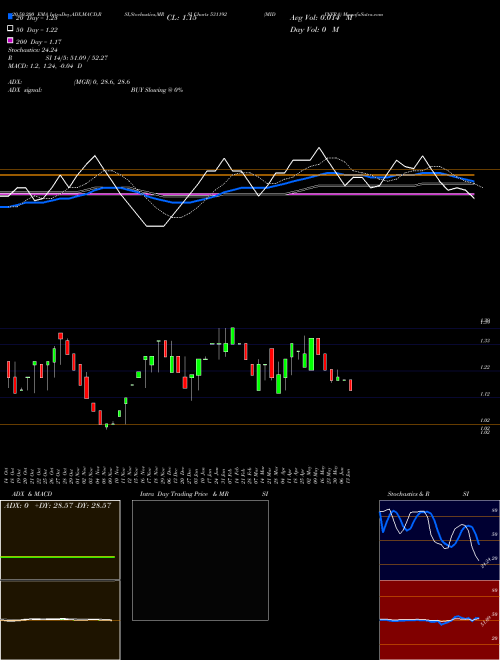Click the 'Stochastics & R' panel title
500x660 pixels.
(x=409, y=494)
